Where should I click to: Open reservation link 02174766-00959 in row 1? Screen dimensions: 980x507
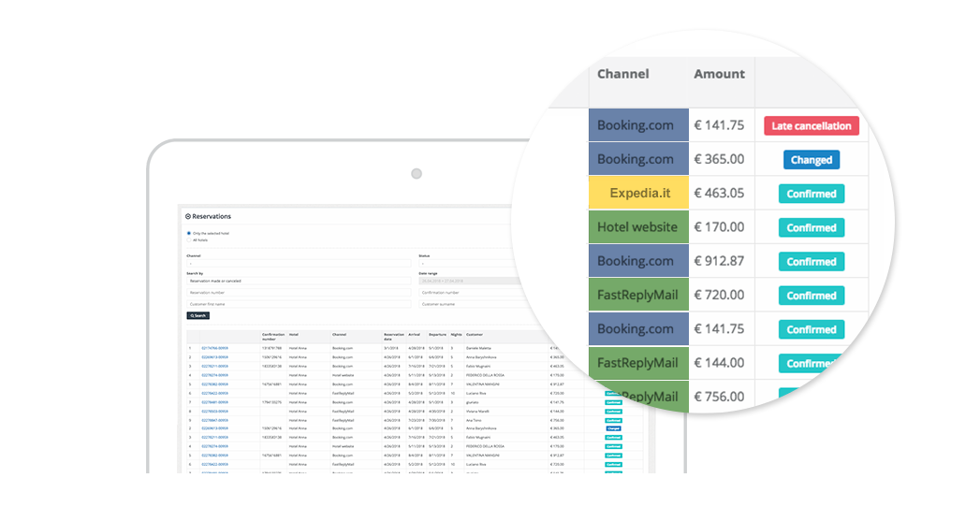click(214, 348)
